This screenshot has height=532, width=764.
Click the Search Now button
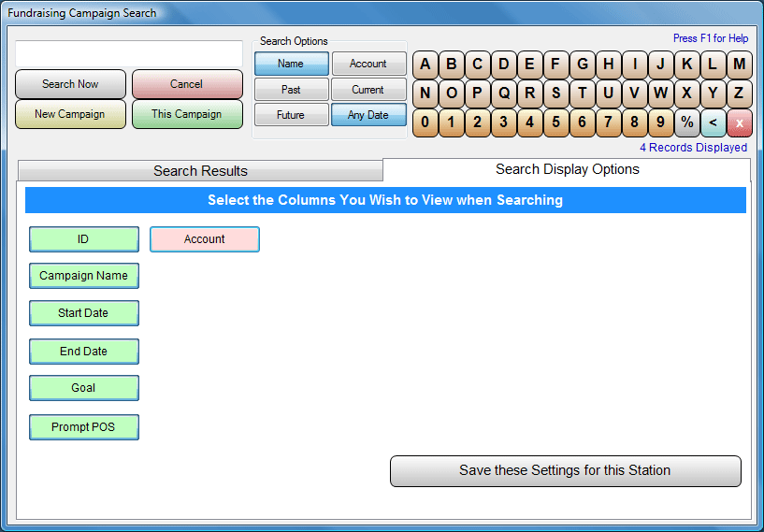pos(70,84)
